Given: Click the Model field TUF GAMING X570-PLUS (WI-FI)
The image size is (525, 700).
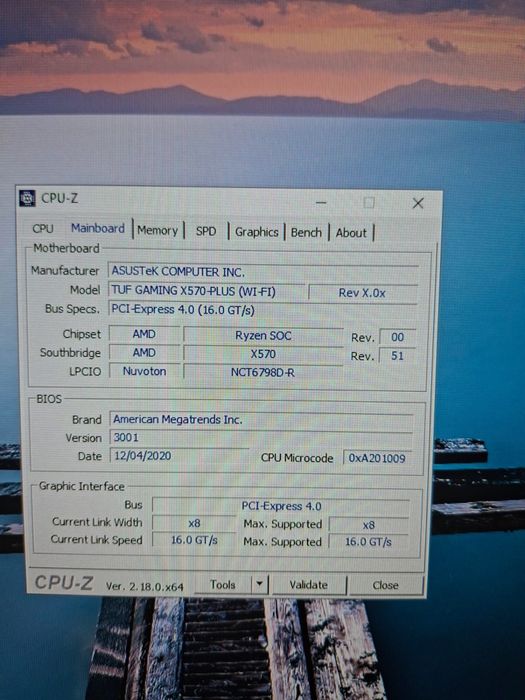Looking at the screenshot, I should point(206,291).
